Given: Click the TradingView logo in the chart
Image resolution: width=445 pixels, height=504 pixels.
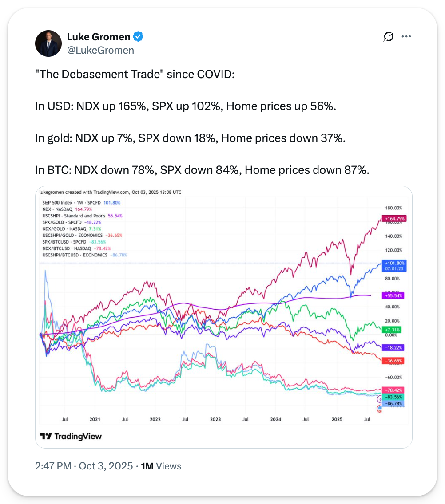Looking at the screenshot, I should (71, 436).
